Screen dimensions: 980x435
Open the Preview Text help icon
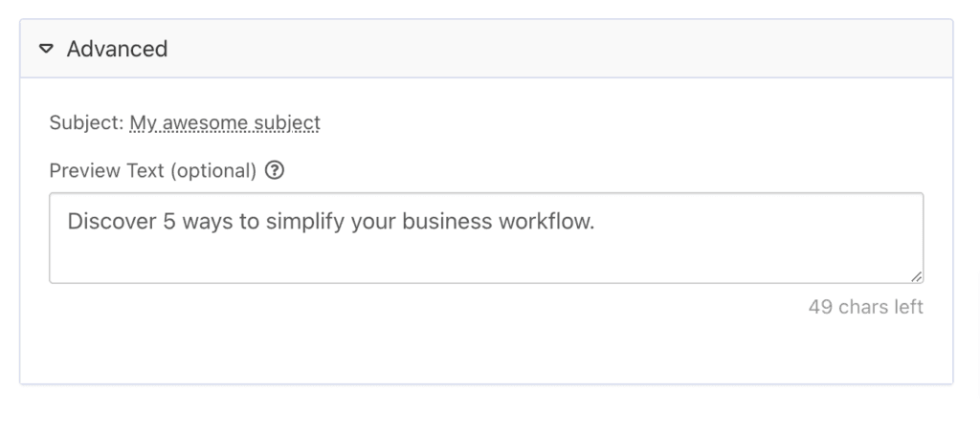275,171
